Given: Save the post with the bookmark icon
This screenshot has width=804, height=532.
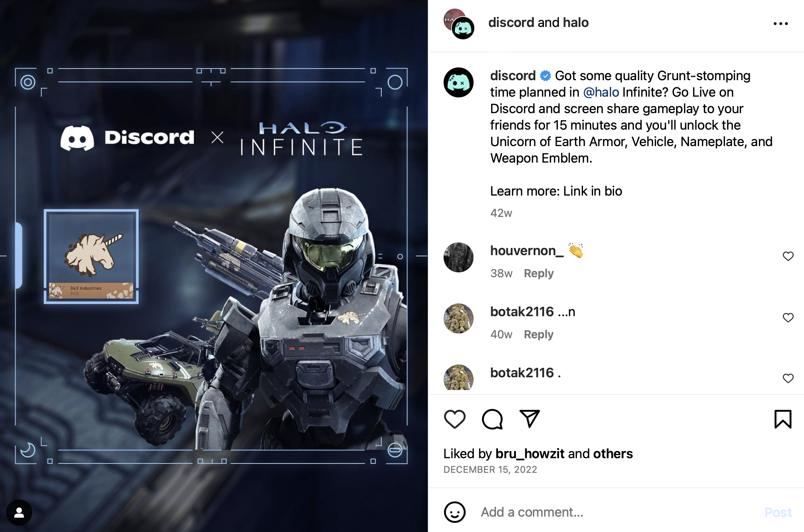Looking at the screenshot, I should point(783,419).
